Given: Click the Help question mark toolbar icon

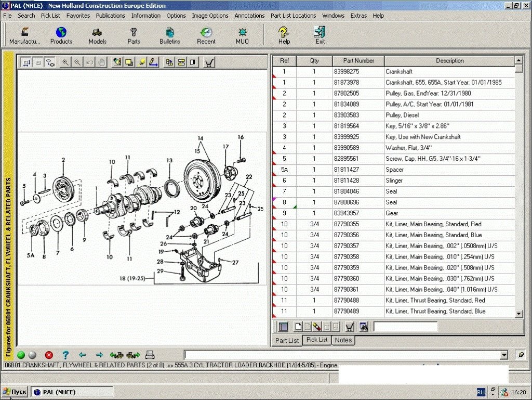Looking at the screenshot, I should (284, 35).
